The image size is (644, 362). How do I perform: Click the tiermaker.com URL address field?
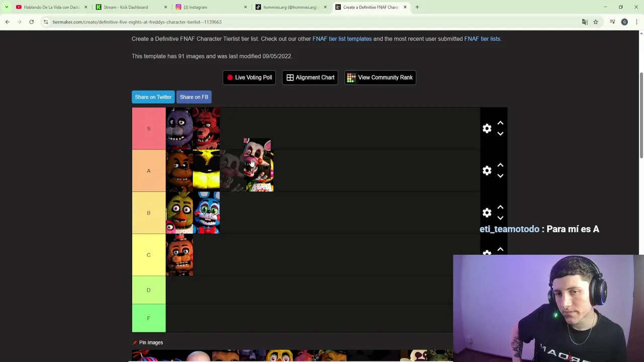click(137, 22)
